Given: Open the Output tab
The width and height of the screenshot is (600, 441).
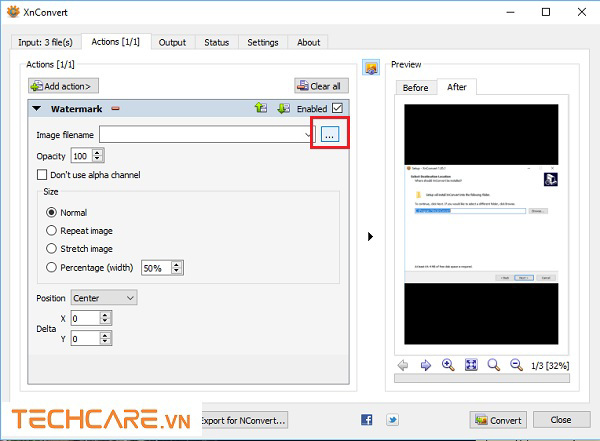Looking at the screenshot, I should tap(173, 42).
